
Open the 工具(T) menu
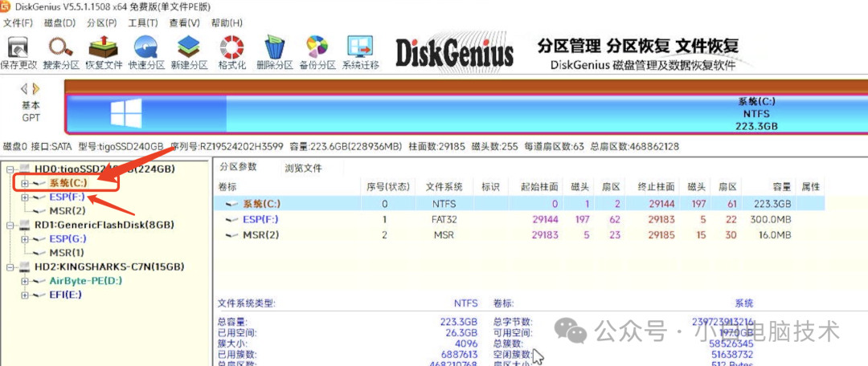click(x=143, y=23)
